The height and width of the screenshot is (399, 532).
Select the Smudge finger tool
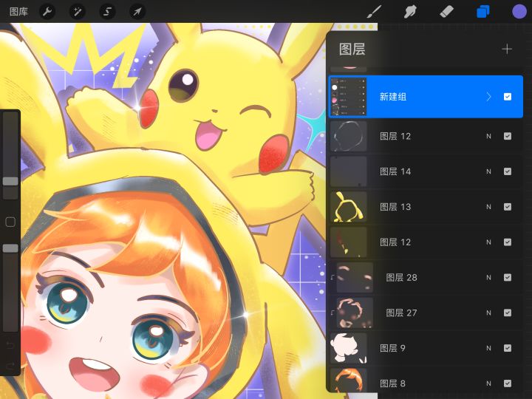click(410, 12)
